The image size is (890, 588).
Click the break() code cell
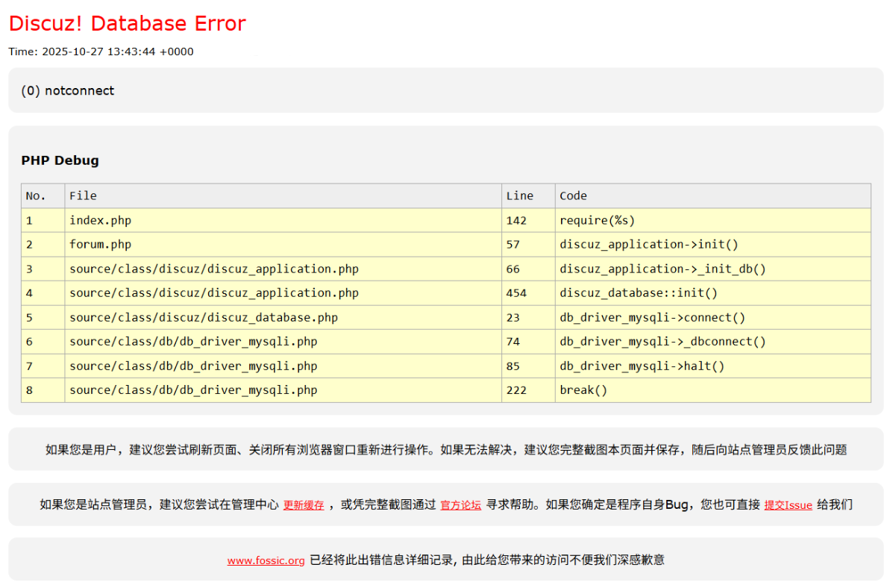(x=583, y=390)
